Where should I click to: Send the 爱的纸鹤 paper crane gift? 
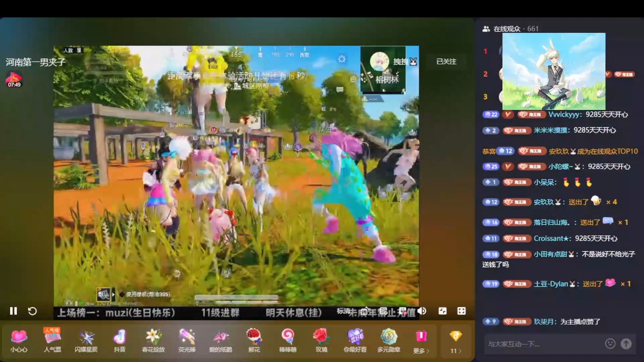[x=220, y=341]
